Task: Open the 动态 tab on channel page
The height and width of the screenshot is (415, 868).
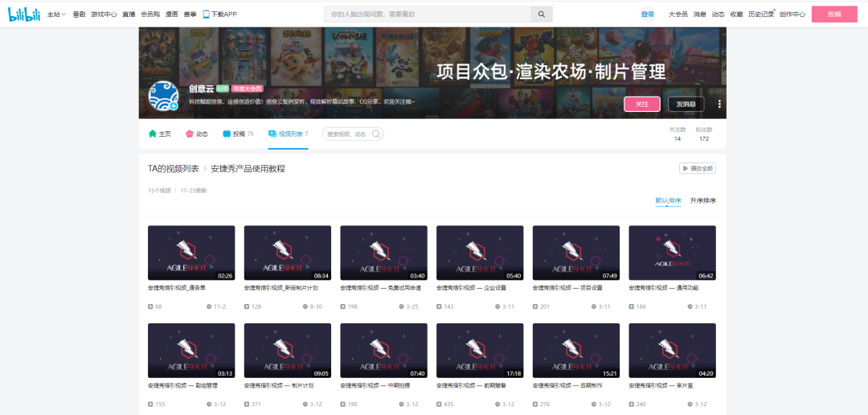Action: coord(196,134)
